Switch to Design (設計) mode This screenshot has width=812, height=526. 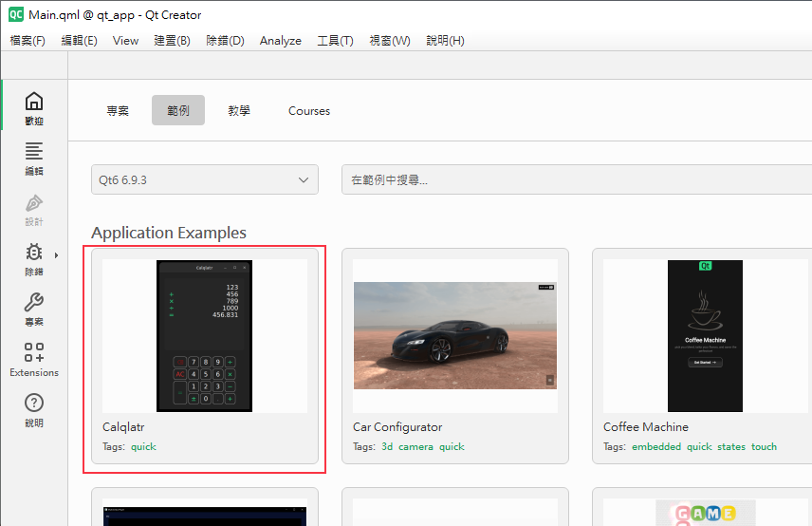(x=34, y=210)
